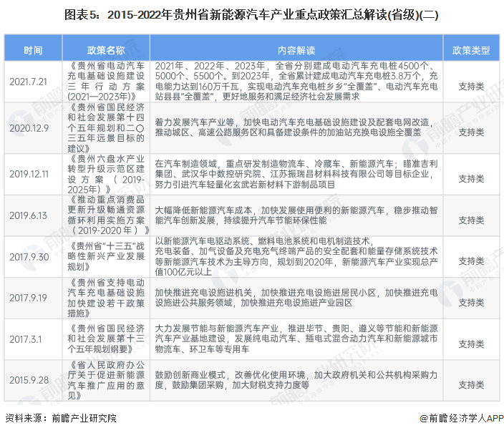Click the 2019.6.13 date cell
The height and width of the screenshot is (433, 504).
pyautogui.click(x=29, y=215)
